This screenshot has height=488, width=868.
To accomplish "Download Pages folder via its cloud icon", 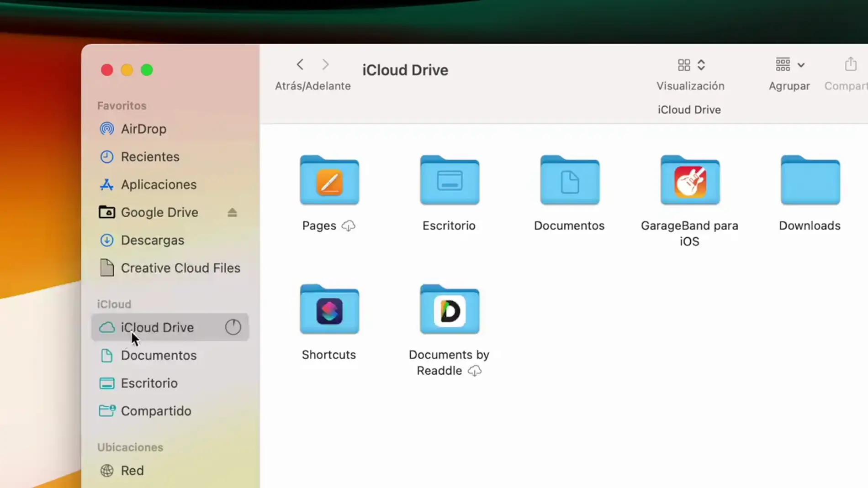I will tap(349, 226).
